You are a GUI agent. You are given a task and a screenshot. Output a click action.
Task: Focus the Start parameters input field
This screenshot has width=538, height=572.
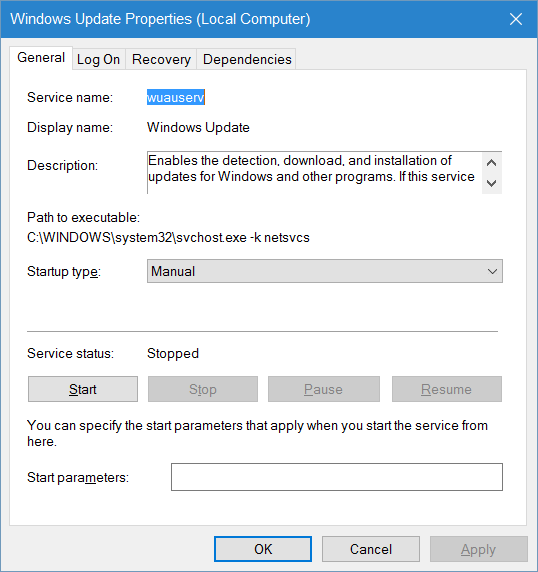click(337, 477)
